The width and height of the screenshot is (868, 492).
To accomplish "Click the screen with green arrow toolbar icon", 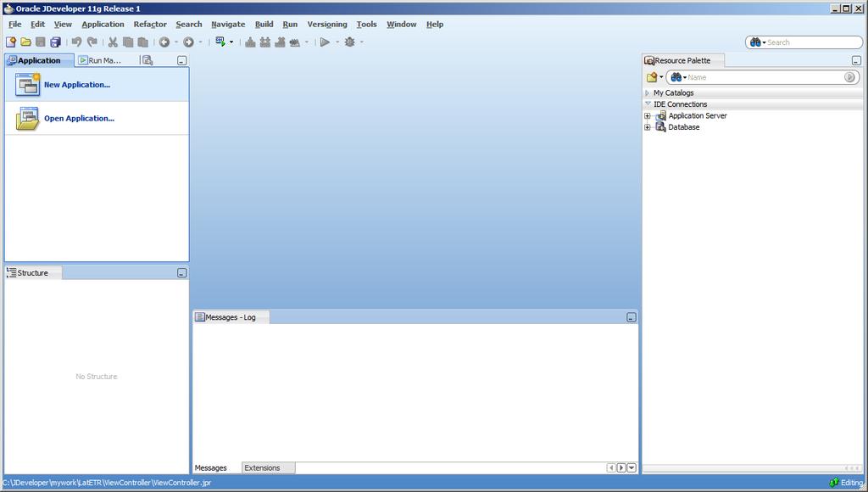I will coord(220,42).
